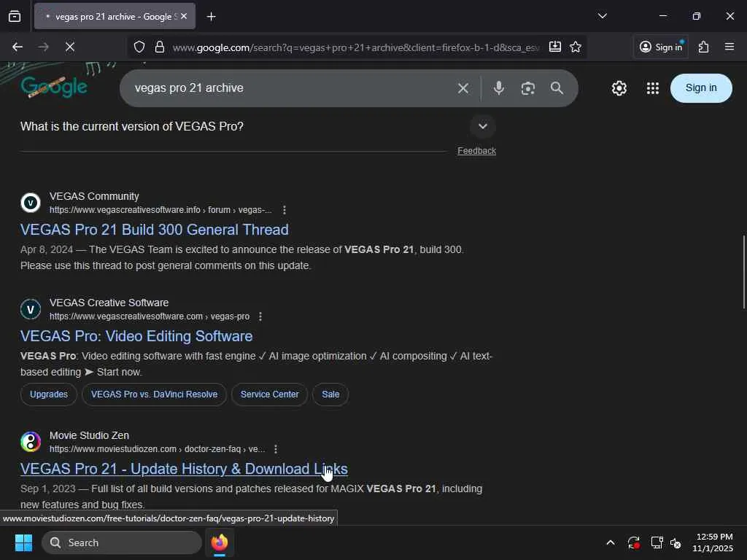Open Firefox recent browsing (Firefox View) icon
This screenshot has height=560, width=747.
15,17
